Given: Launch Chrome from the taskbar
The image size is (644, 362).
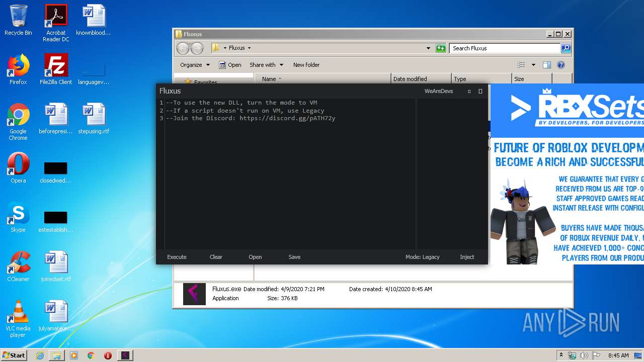Looking at the screenshot, I should [91, 355].
